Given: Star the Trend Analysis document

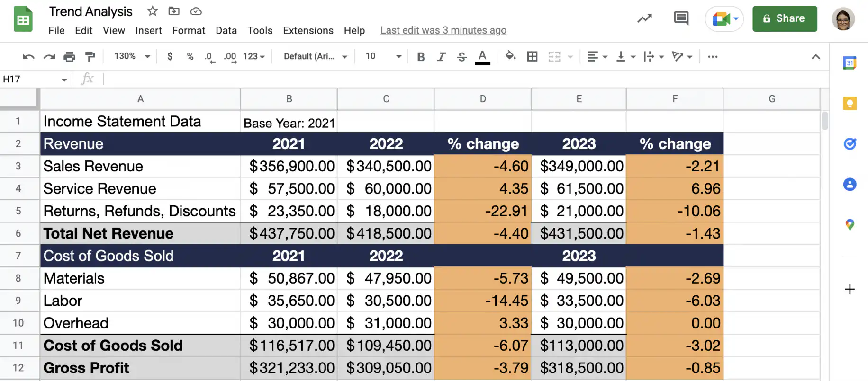Looking at the screenshot, I should 152,11.
